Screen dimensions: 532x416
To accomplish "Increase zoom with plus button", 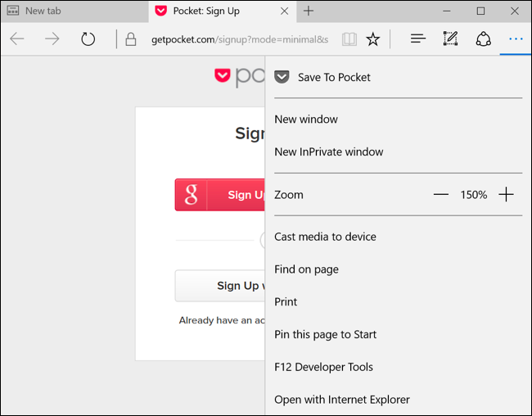I will pos(506,195).
